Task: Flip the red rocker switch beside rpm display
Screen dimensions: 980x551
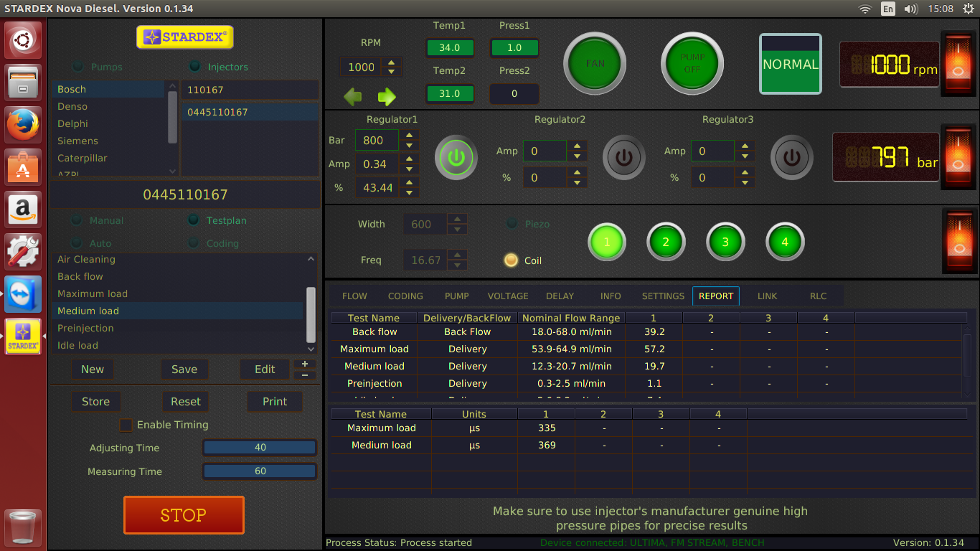Action: tap(958, 64)
